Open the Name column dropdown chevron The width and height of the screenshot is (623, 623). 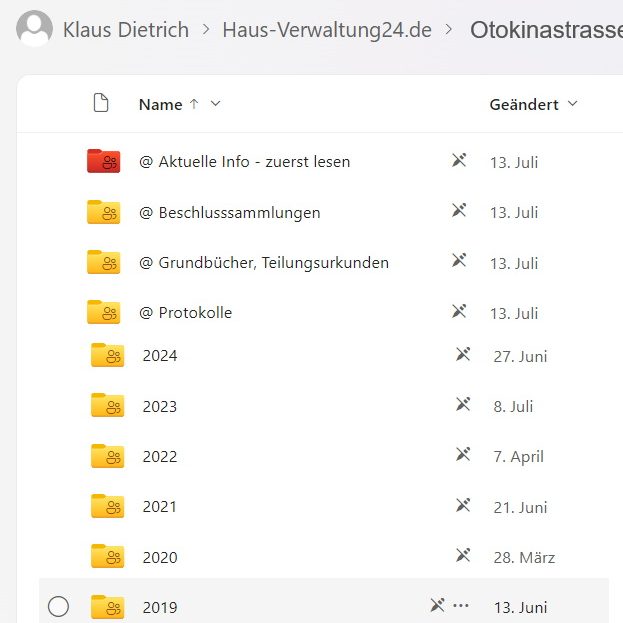coord(216,104)
